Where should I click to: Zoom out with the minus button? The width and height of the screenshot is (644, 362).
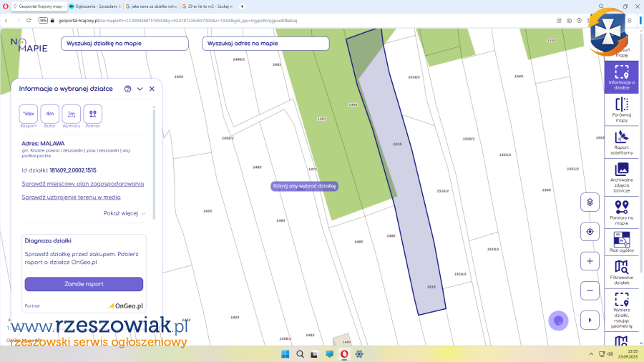point(590,291)
